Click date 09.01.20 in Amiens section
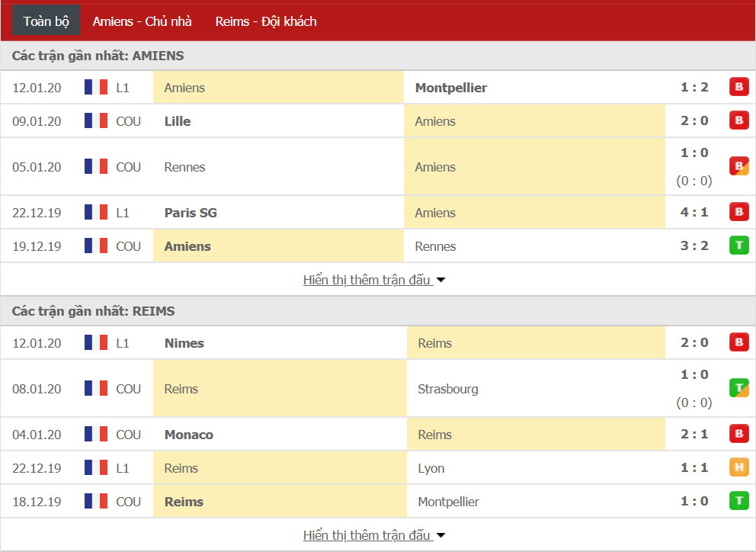The height and width of the screenshot is (552, 756). (x=37, y=121)
